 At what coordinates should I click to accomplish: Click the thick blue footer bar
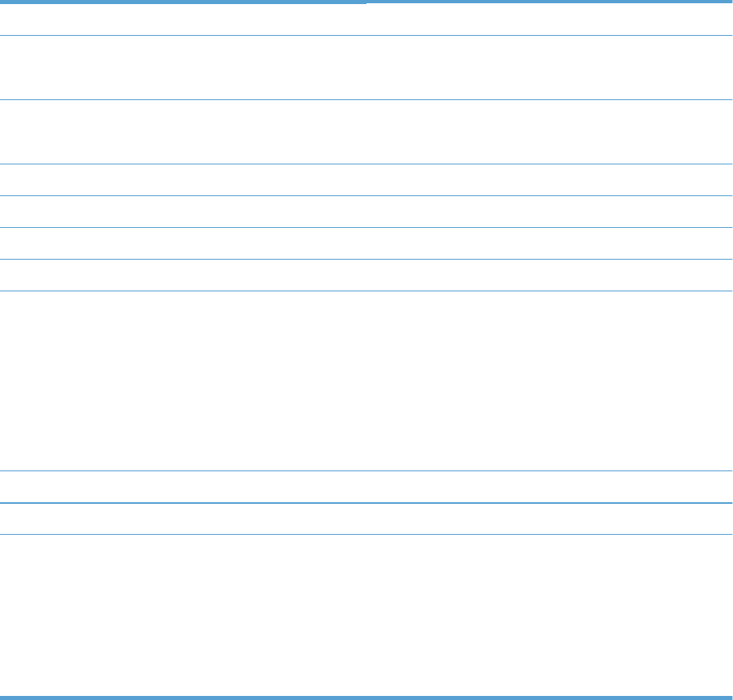(366, 698)
